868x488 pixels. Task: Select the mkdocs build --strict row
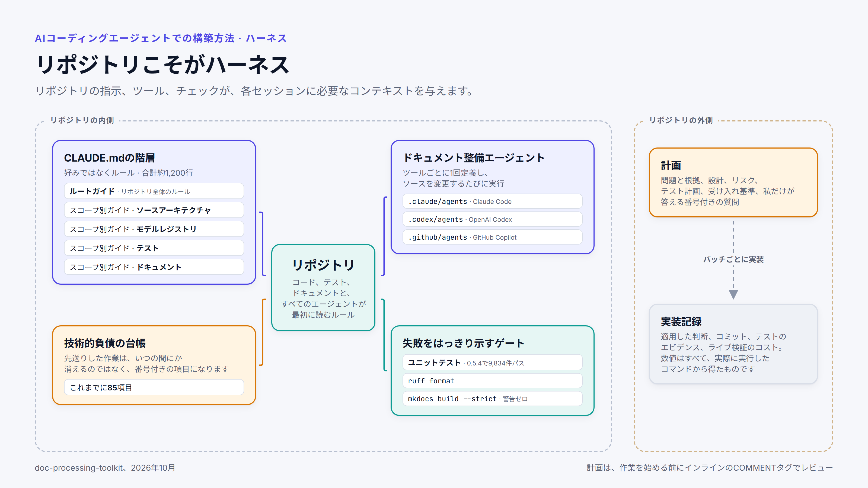492,399
